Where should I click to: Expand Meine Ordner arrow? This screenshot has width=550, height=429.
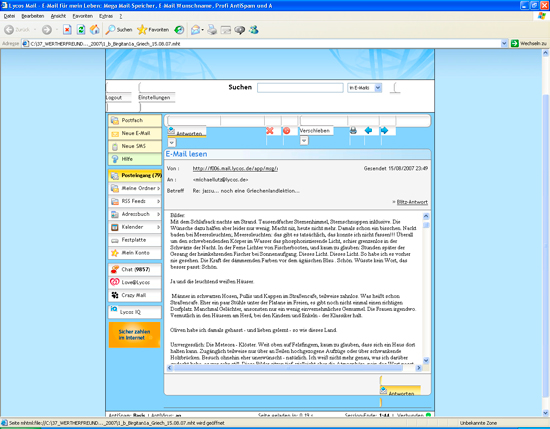pos(159,188)
